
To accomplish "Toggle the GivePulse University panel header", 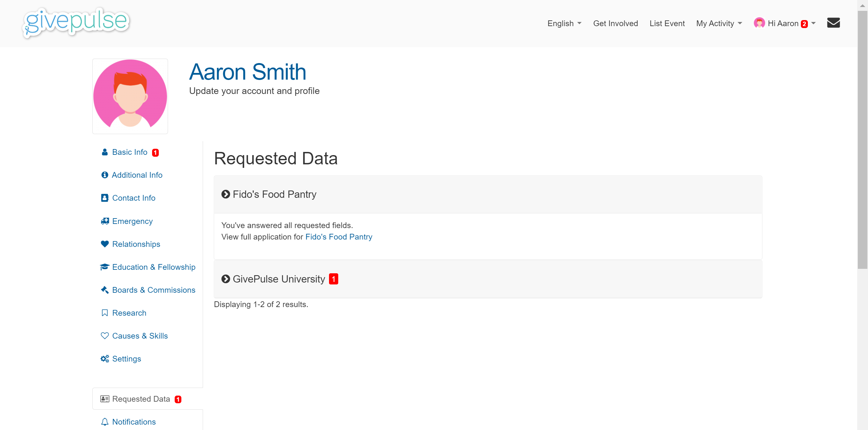I will pos(488,279).
